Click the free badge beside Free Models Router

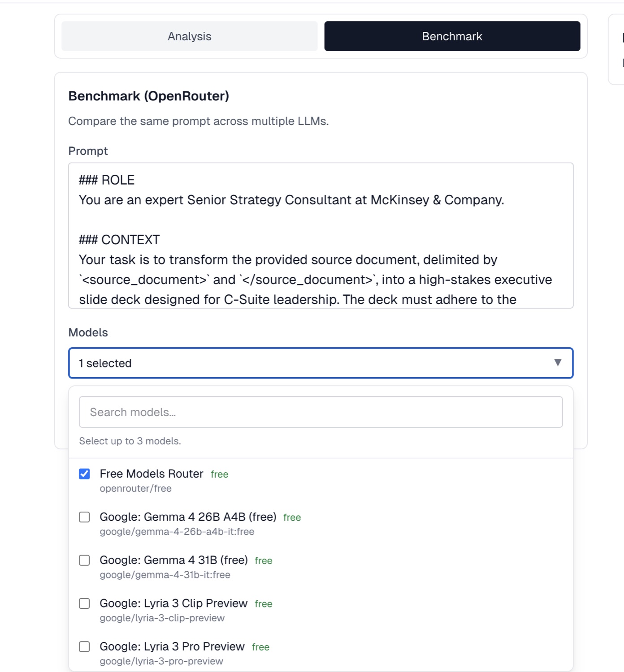(x=220, y=474)
